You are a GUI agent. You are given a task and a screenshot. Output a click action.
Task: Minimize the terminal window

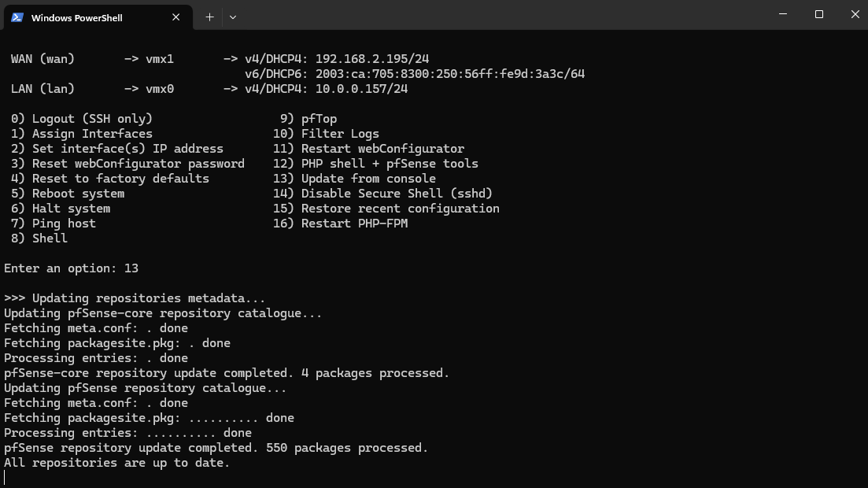[x=783, y=14]
